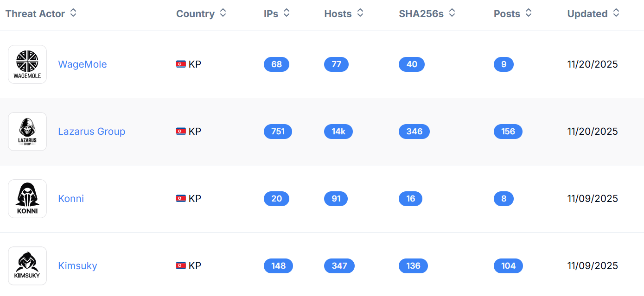Toggle the Posts column sort control
Image resolution: width=644 pixels, height=296 pixels.
529,13
